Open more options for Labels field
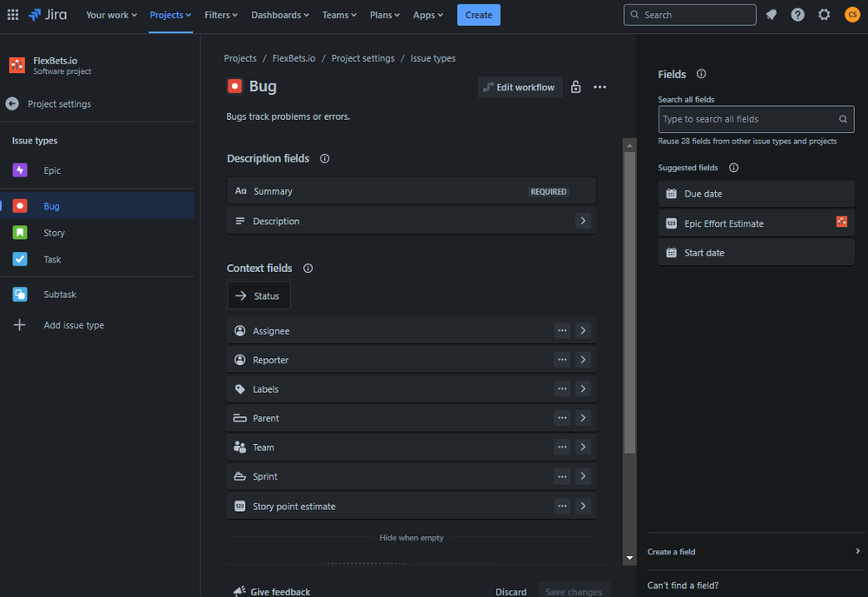This screenshot has width=868, height=597. click(x=562, y=388)
